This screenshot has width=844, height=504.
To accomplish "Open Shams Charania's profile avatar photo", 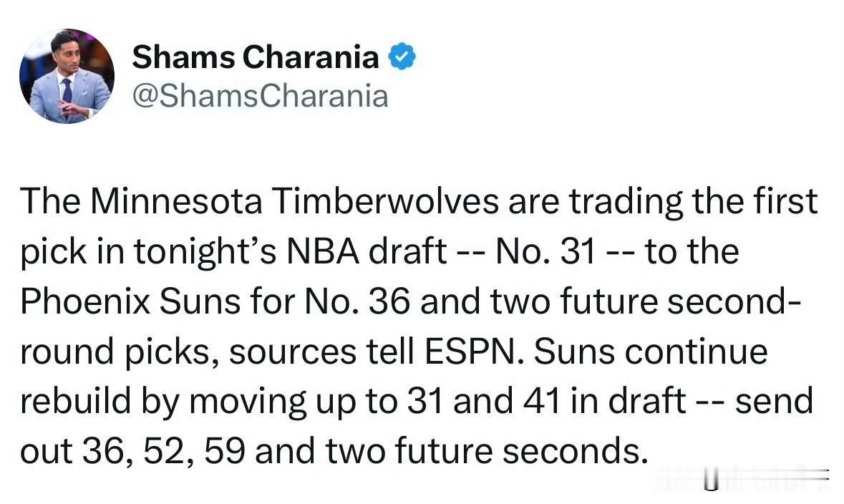I will (x=67, y=76).
